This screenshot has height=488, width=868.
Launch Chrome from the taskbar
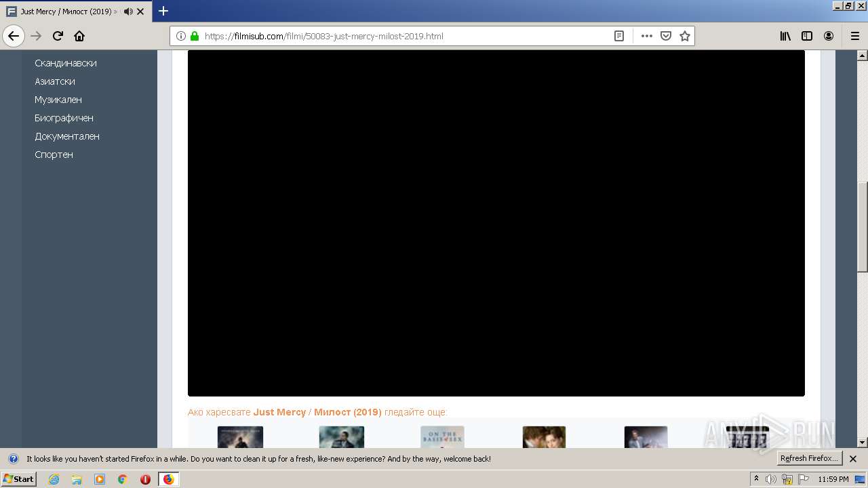(x=123, y=479)
